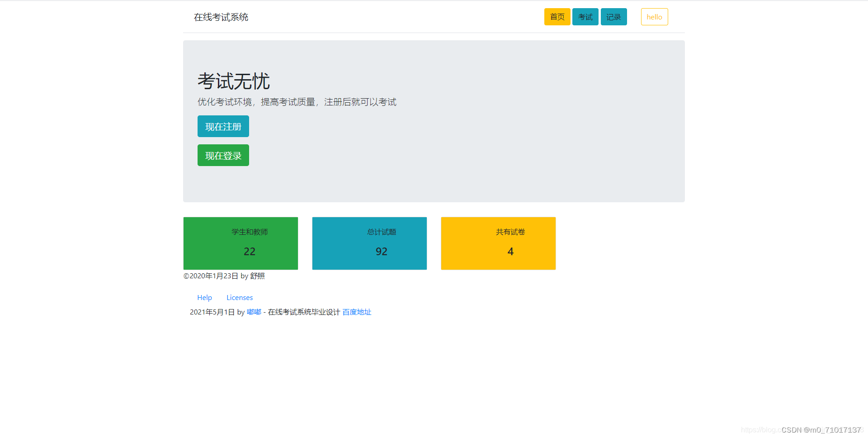Click the hello user button
The image size is (868, 438).
654,17
